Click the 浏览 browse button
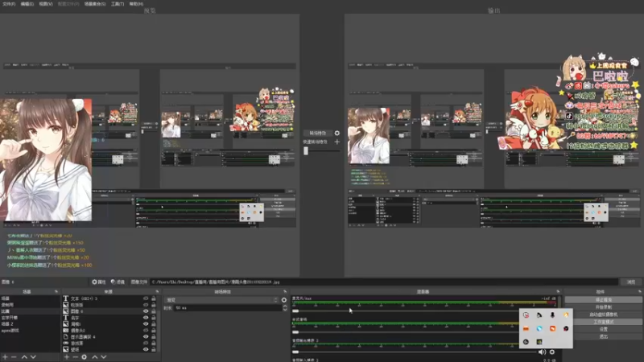The image size is (644, 362). 631,282
